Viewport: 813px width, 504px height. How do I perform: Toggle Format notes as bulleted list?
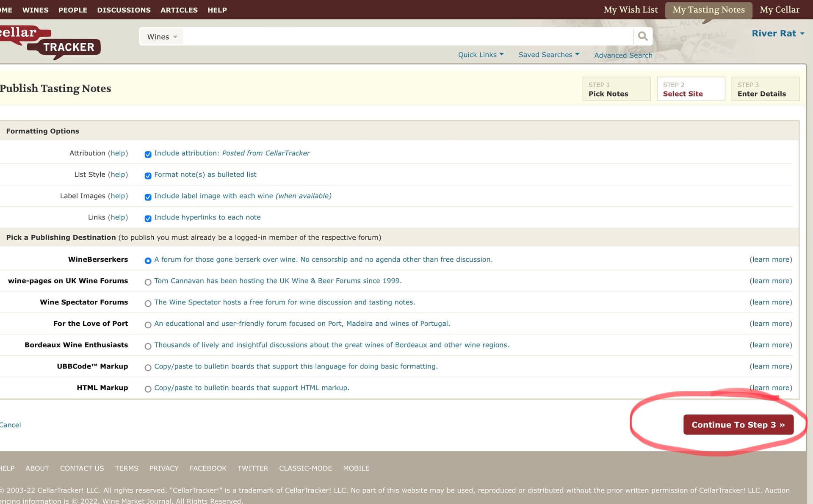point(148,175)
